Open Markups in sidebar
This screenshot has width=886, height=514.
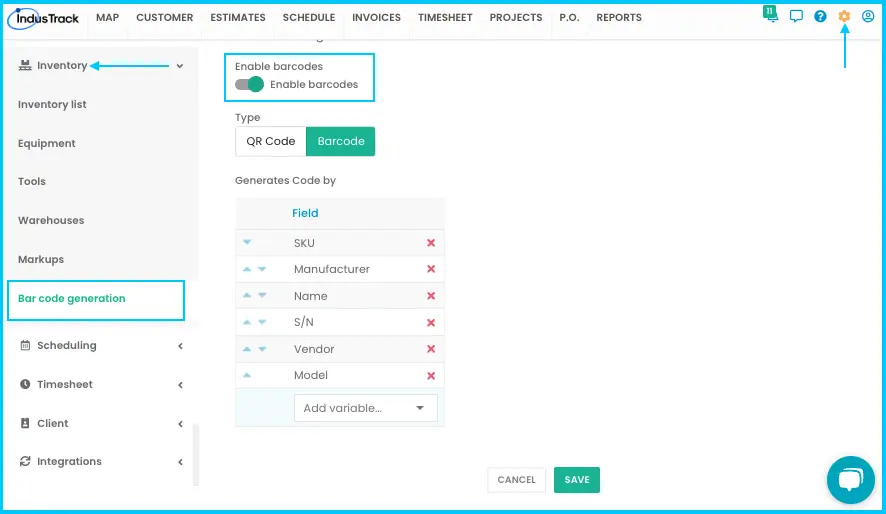41,259
